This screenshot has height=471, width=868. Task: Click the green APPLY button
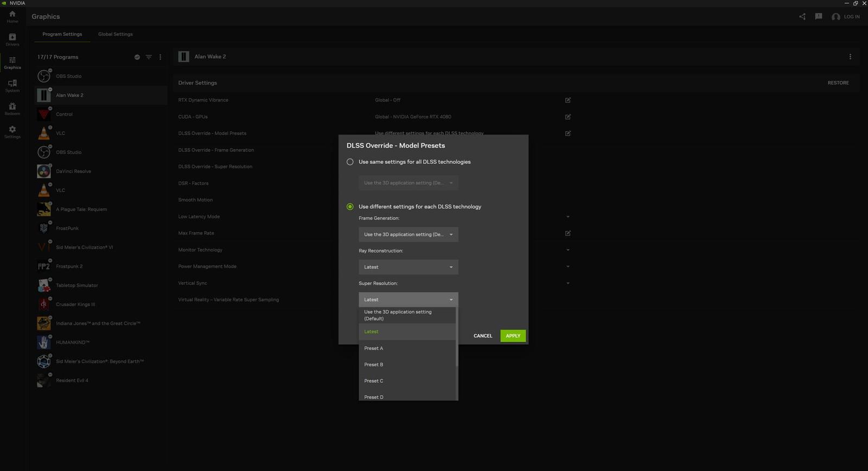[513, 336]
